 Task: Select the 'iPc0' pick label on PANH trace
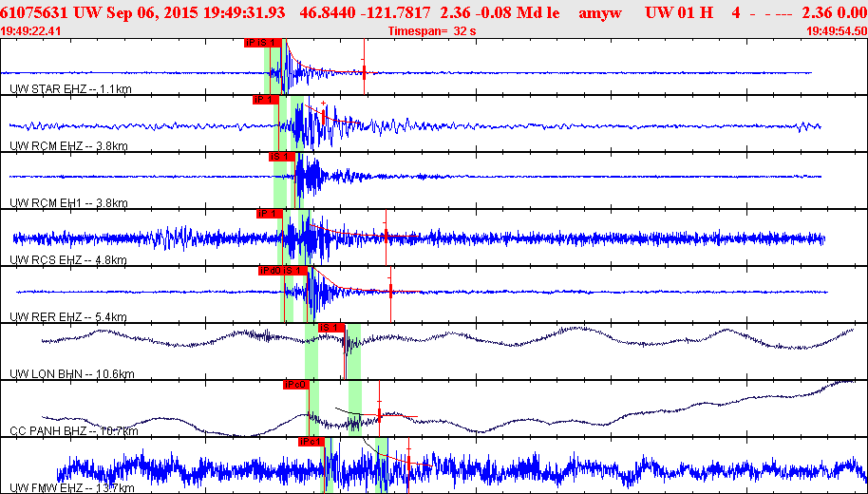point(295,385)
